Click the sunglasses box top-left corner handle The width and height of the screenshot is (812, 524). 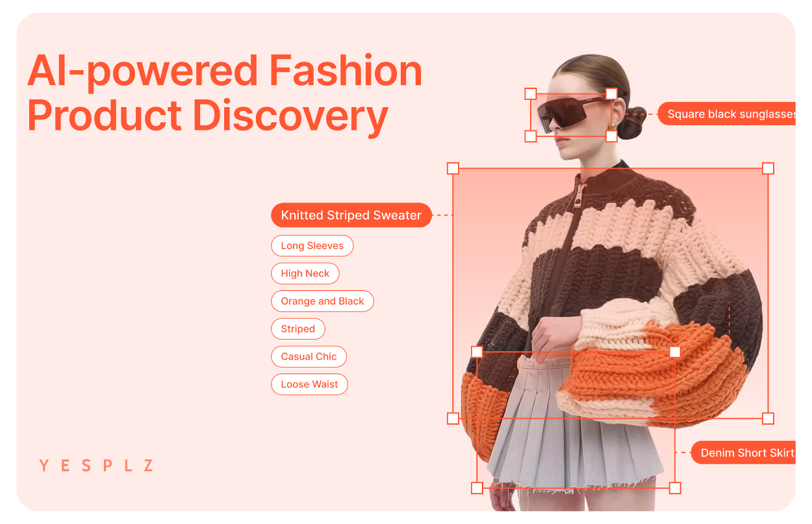[531, 94]
